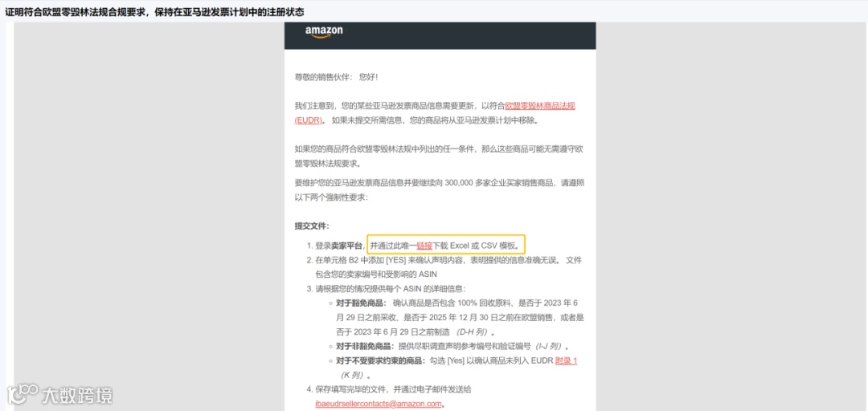Click step 4 line 保存填写完毕的文件
The width and height of the screenshot is (868, 411).
(x=393, y=389)
